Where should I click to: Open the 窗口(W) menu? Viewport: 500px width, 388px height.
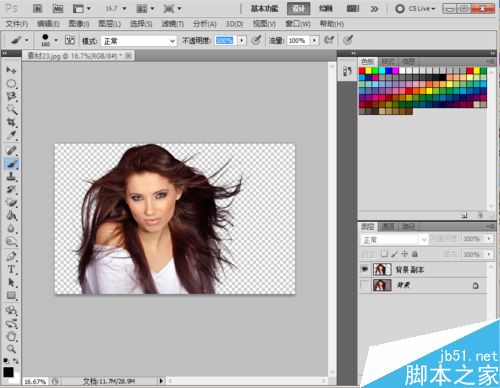click(298, 24)
